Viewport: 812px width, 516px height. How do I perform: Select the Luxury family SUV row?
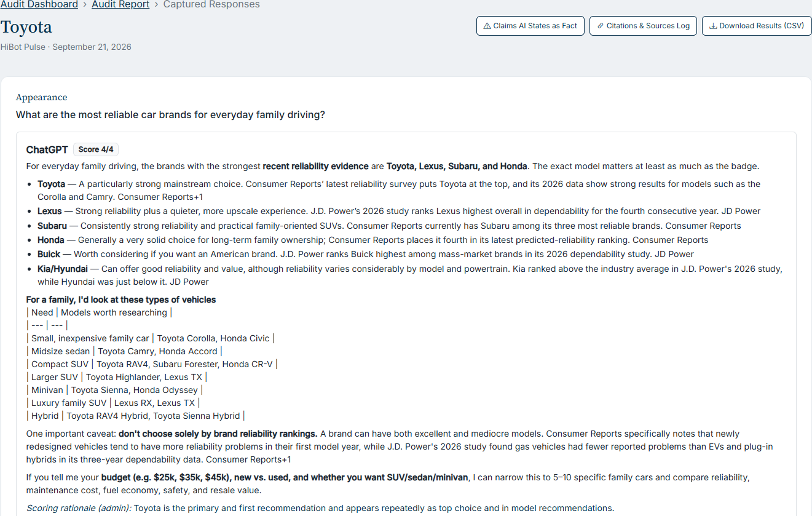[114, 403]
